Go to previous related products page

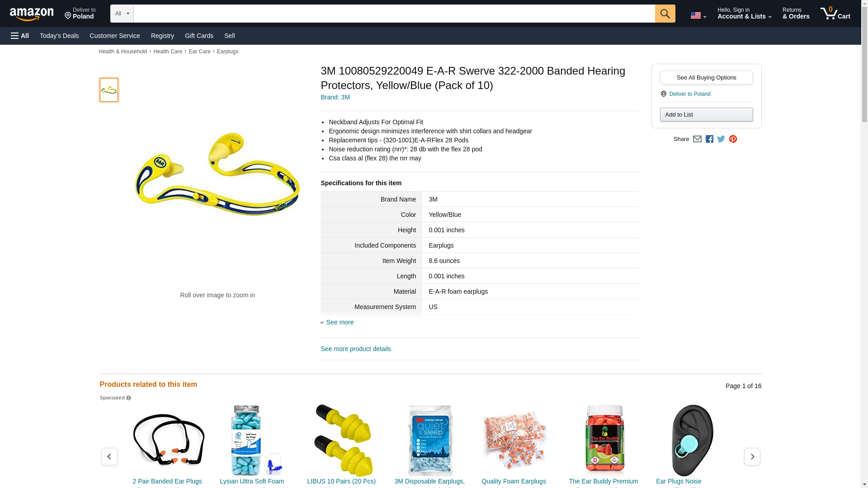109,456
